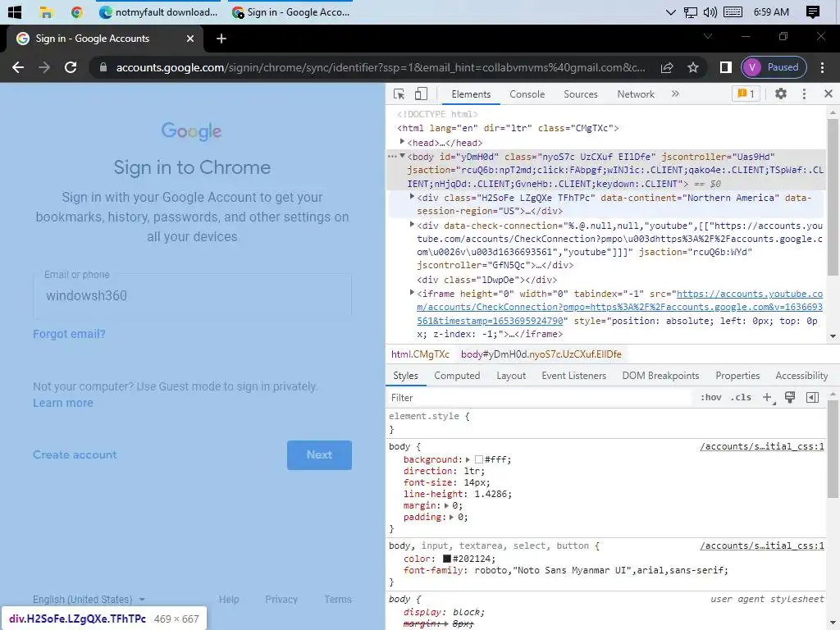Expand the div class H2SoFe node

pos(412,197)
